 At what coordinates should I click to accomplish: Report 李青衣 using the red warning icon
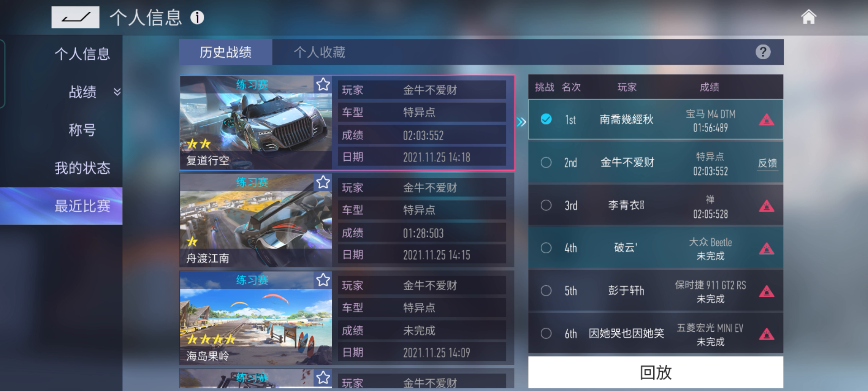[x=766, y=206]
